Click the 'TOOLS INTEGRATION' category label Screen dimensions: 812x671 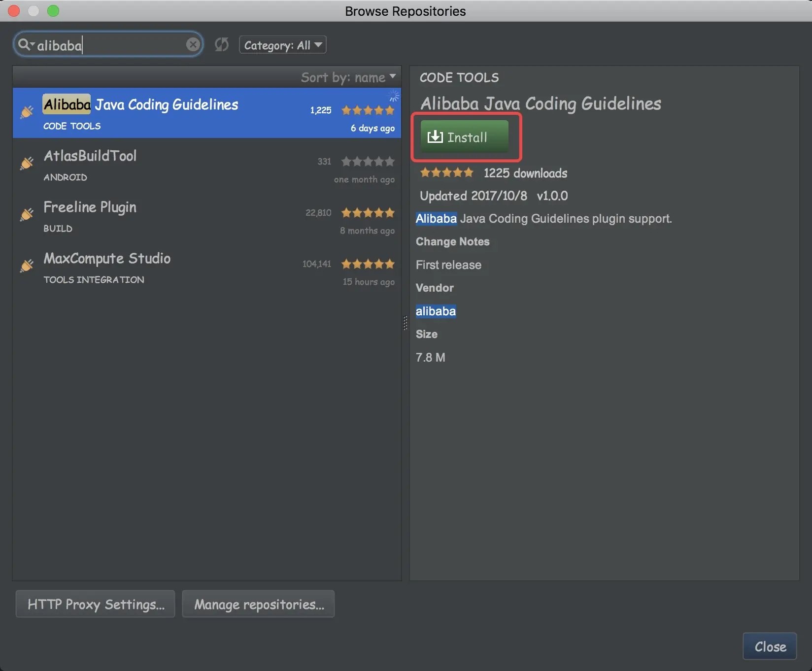(x=94, y=280)
